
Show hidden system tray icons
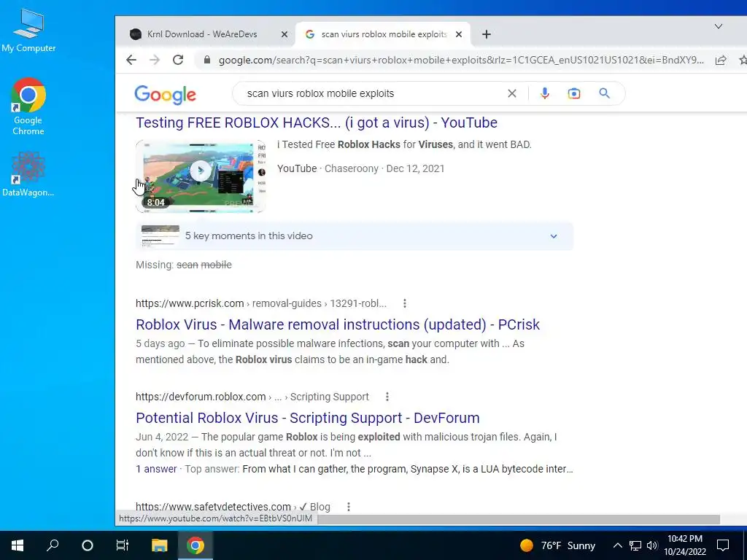coord(617,545)
